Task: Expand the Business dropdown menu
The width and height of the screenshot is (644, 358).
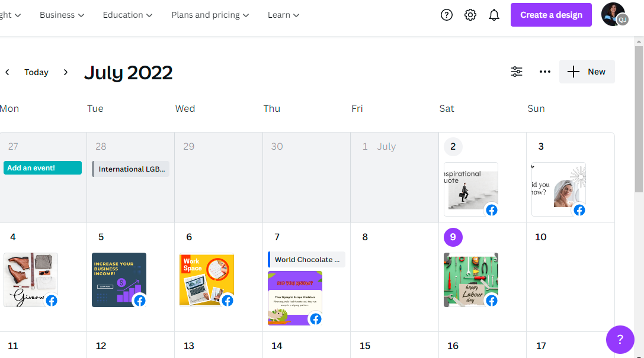Action: [x=62, y=15]
